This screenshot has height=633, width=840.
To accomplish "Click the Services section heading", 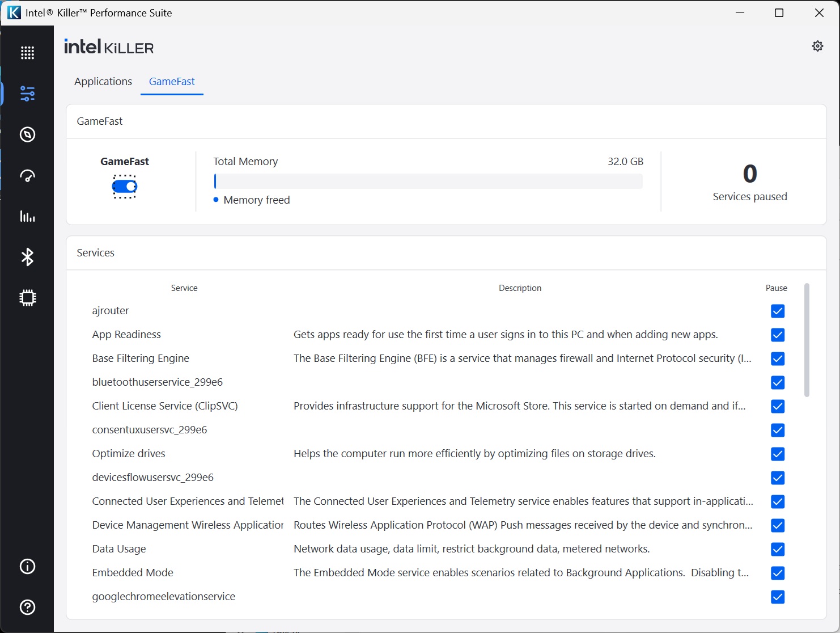I will point(96,252).
